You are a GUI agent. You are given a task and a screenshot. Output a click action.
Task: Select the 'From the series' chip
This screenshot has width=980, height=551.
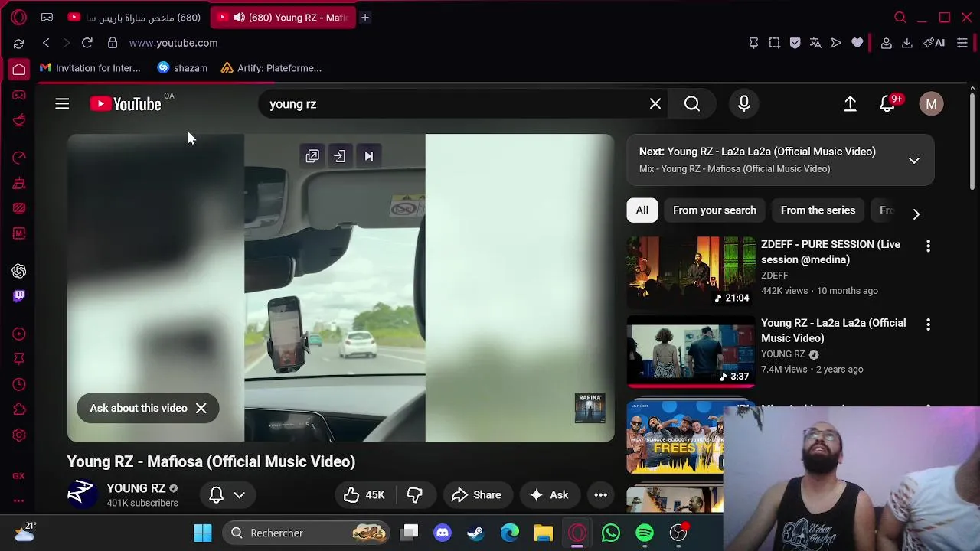click(x=818, y=210)
